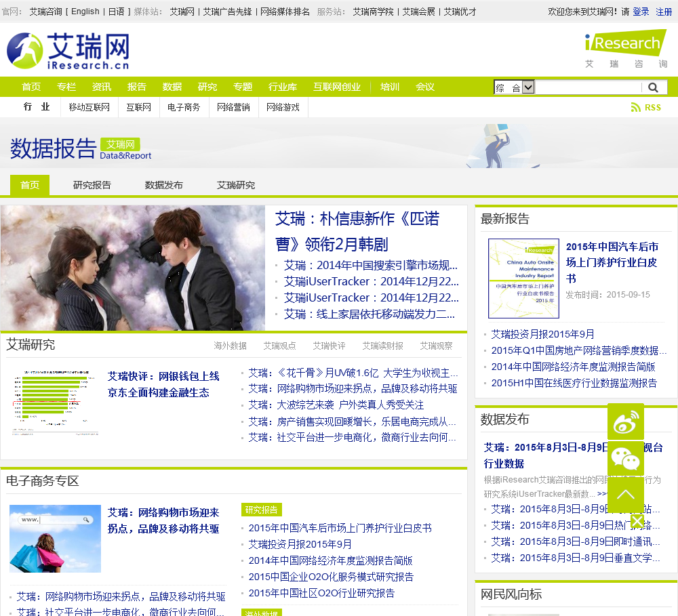Open 行业库 in navigation bar

(x=282, y=87)
